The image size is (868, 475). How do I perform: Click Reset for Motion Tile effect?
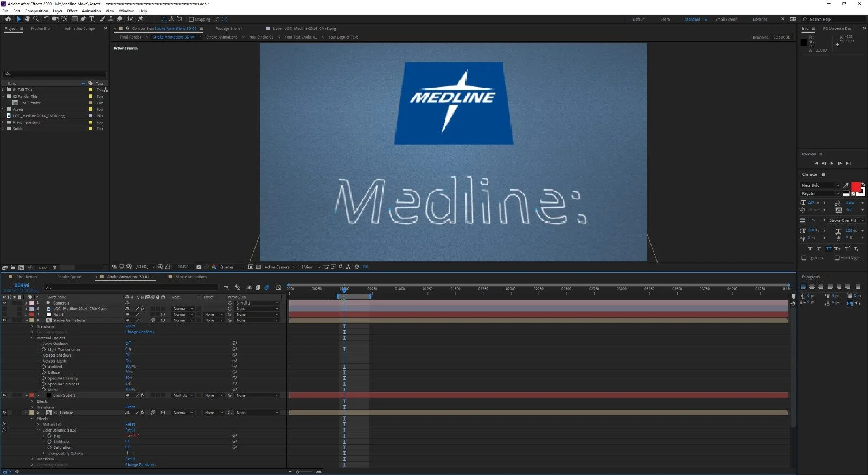[x=130, y=424]
